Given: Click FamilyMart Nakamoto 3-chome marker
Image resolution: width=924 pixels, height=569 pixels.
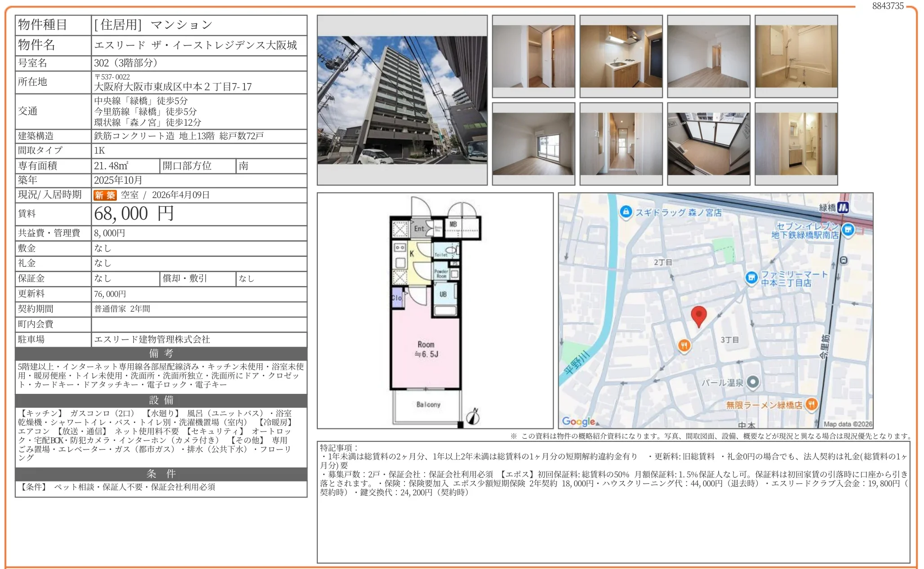Looking at the screenshot, I should (x=751, y=278).
